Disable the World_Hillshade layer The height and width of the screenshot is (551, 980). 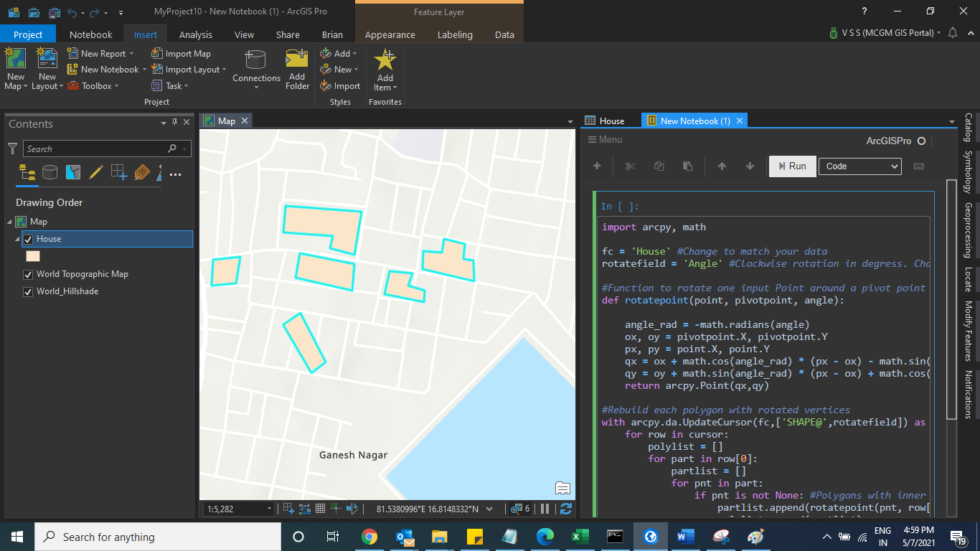[27, 291]
